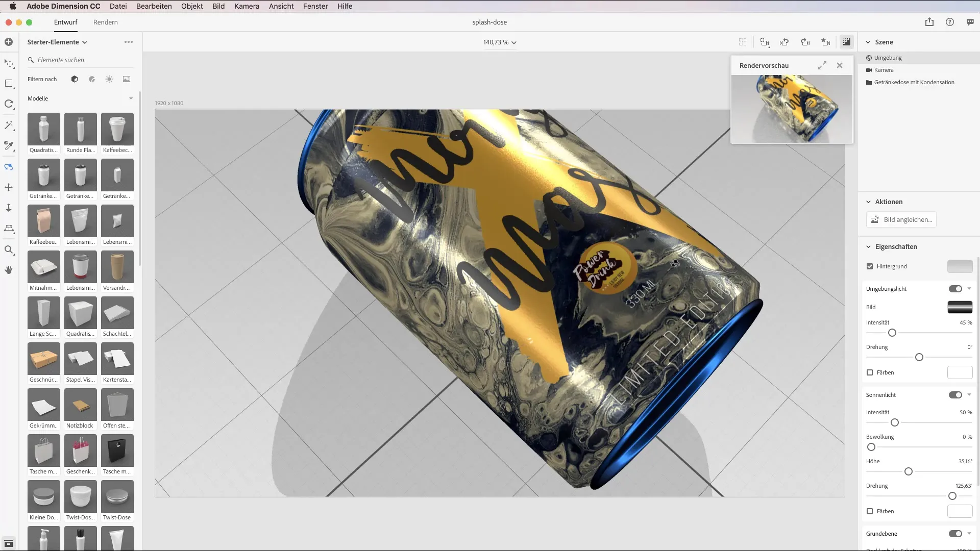Select the Select and Move tool

tap(9, 63)
